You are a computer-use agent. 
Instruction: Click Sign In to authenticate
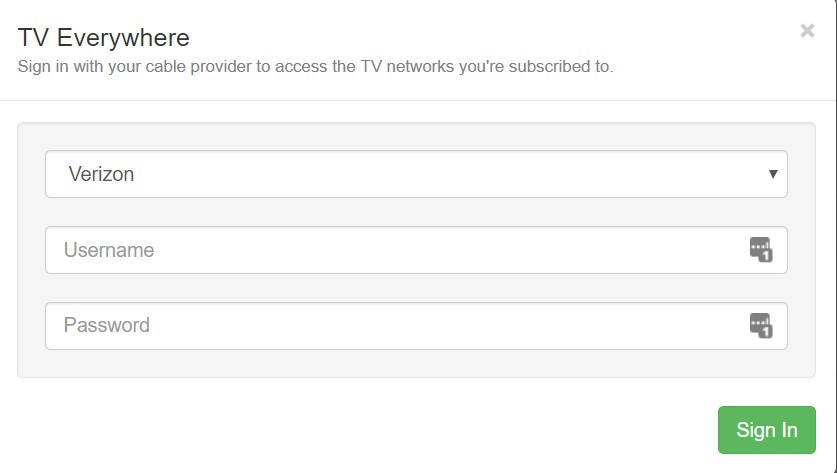click(767, 430)
